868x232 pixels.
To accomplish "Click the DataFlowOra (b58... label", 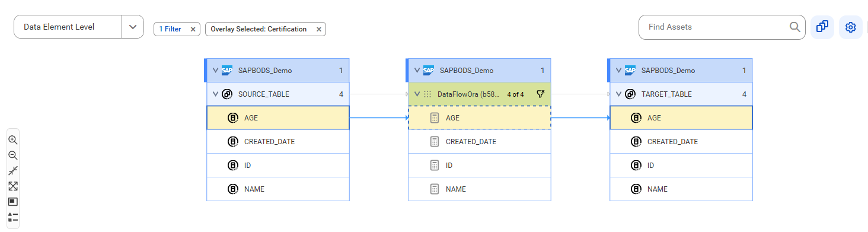I will [468, 94].
